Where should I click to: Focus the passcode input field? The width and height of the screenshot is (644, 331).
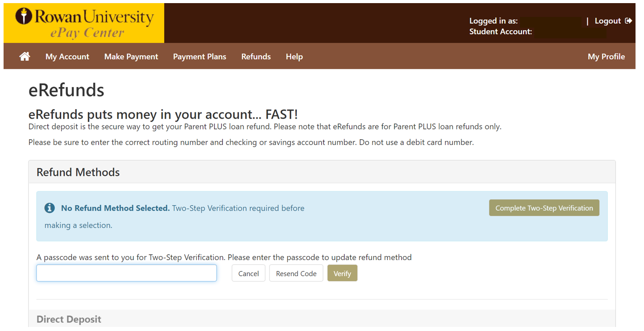click(x=126, y=273)
